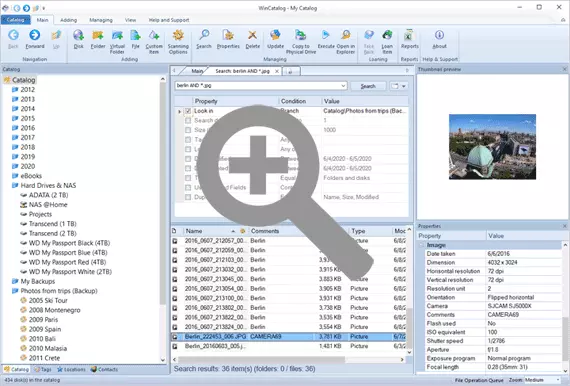This screenshot has width=570, height=386.
Task: Sort results by the Name column
Action: 194,231
